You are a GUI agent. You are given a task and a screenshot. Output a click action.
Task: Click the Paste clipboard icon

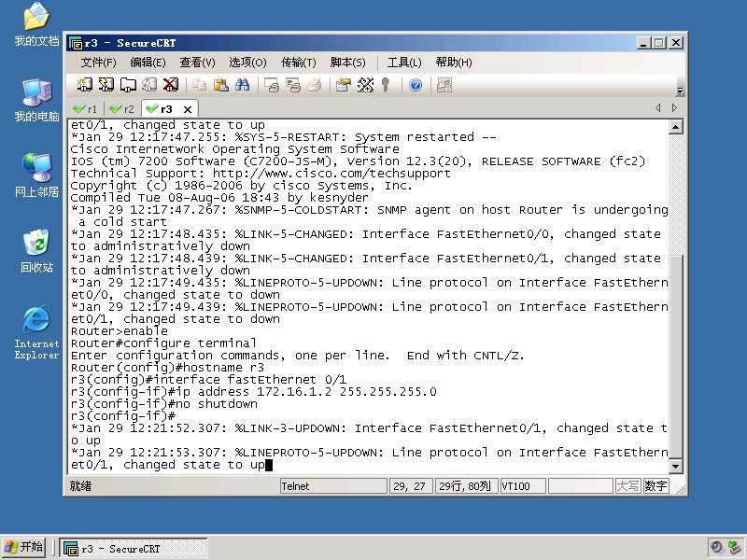coord(220,85)
